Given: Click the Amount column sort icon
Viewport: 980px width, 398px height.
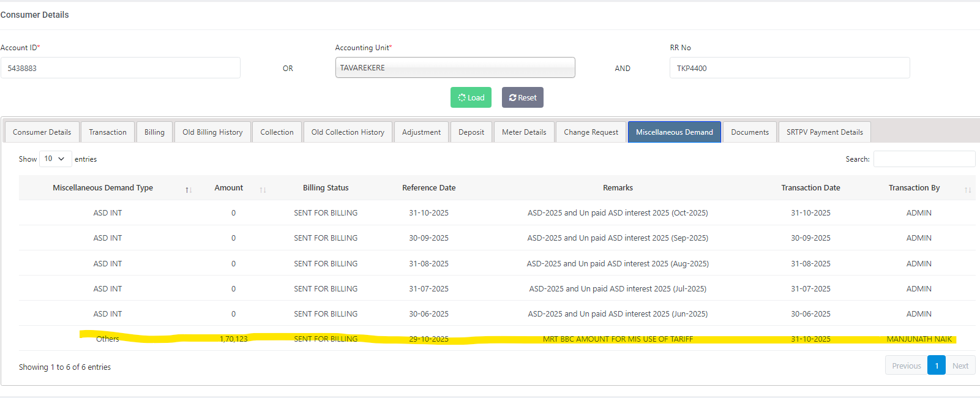Looking at the screenshot, I should point(263,189).
